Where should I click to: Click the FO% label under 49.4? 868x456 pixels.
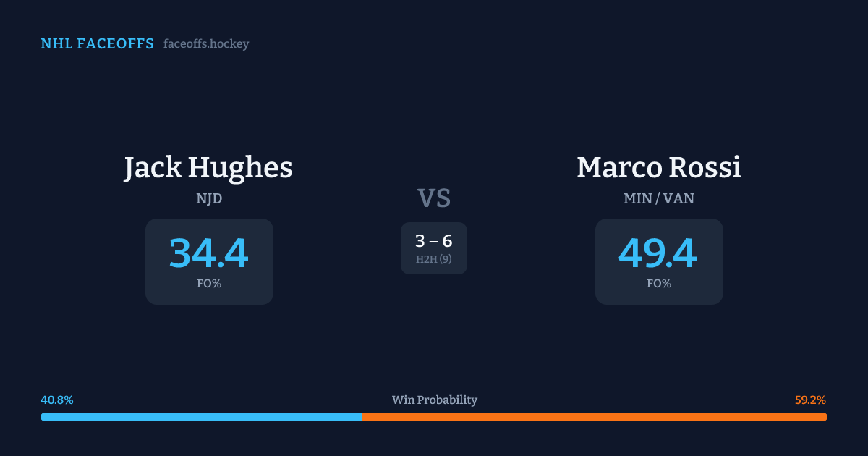659,284
